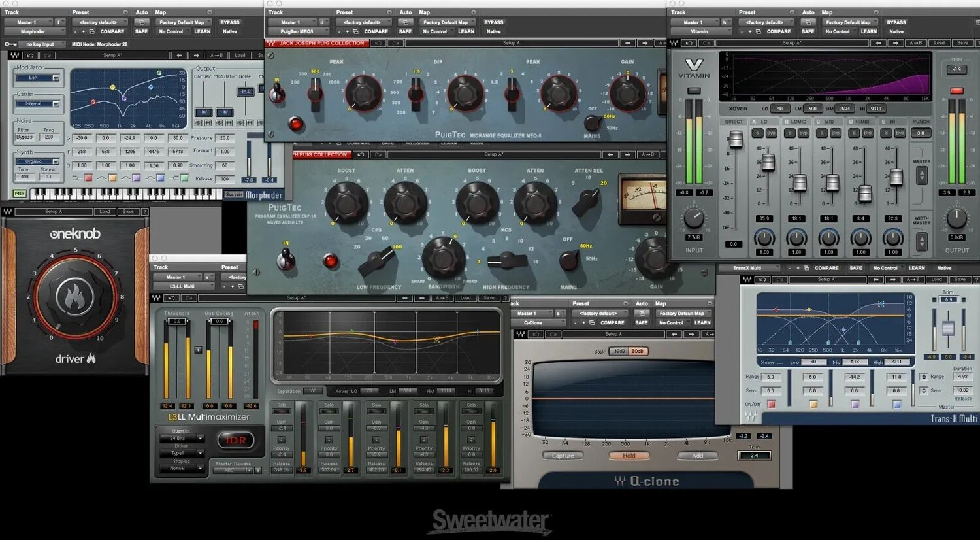The width and height of the screenshot is (980, 540).
Task: Click the OneKnob Driver flame knob
Action: [x=75, y=297]
